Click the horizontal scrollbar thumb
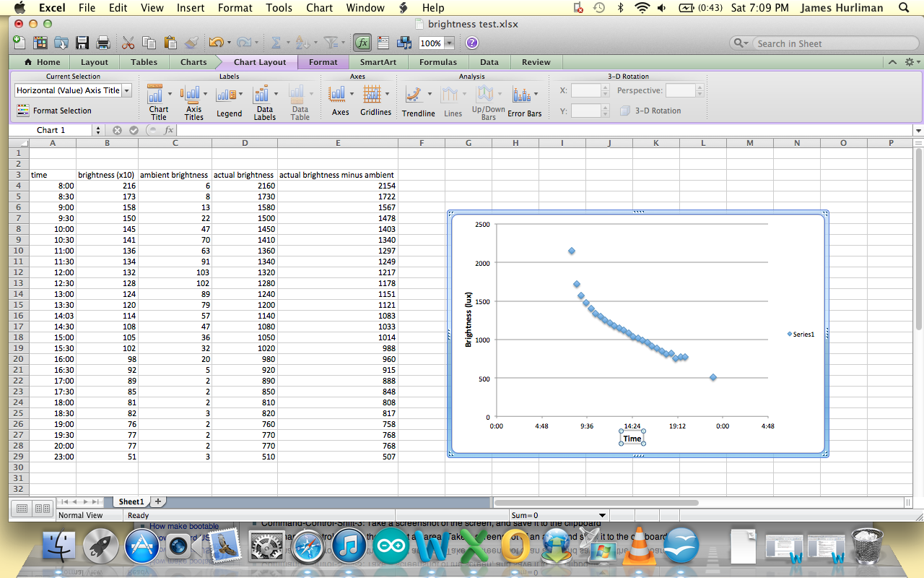The height and width of the screenshot is (578, 924). pyautogui.click(x=596, y=502)
